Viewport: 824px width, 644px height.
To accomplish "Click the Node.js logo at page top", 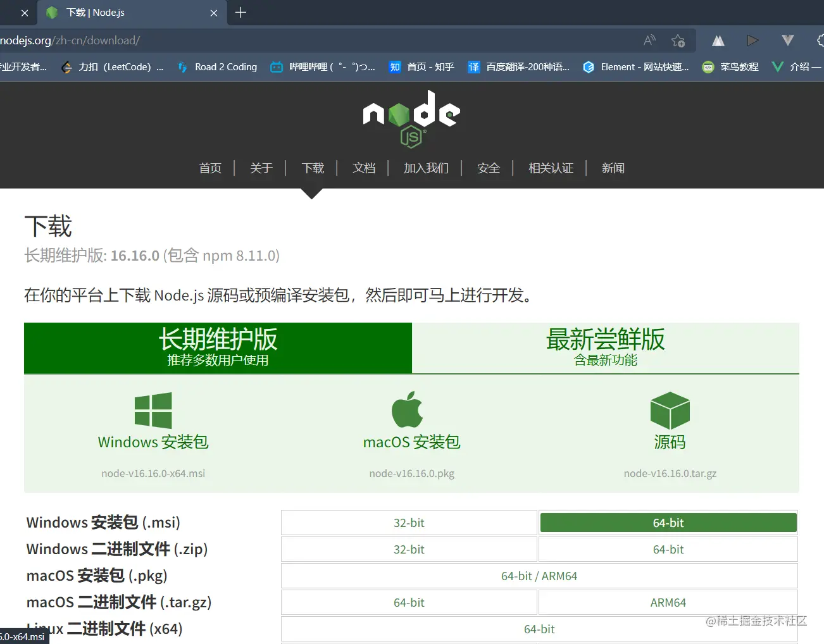I will [x=411, y=118].
